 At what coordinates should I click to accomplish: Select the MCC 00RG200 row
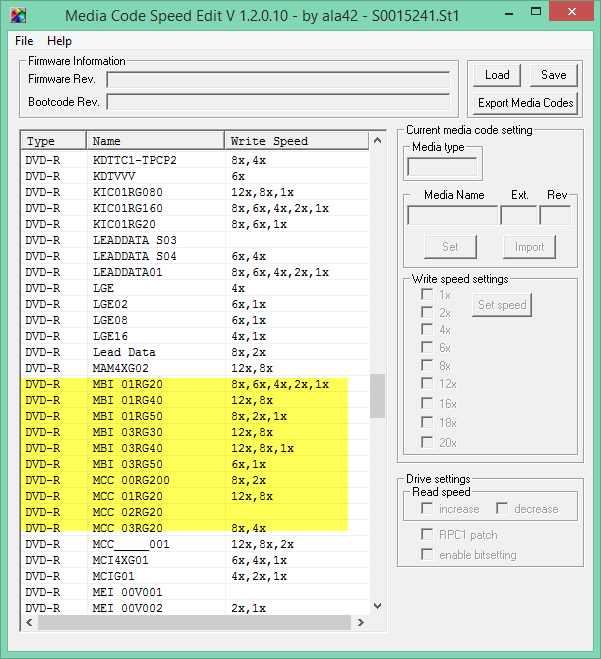pos(195,480)
